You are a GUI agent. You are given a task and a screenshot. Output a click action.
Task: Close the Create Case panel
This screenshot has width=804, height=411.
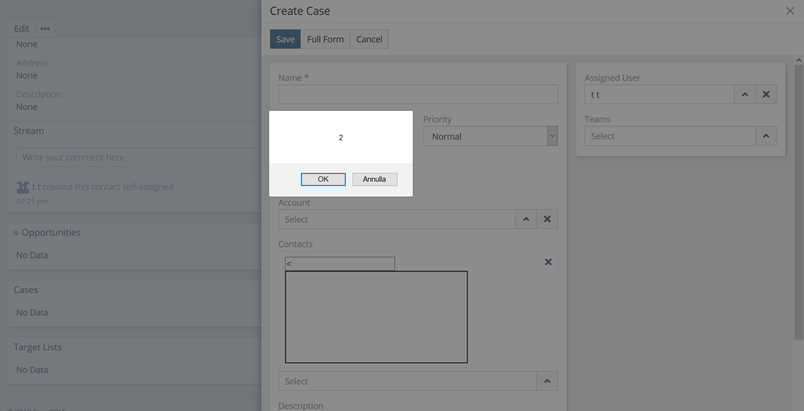tap(790, 11)
